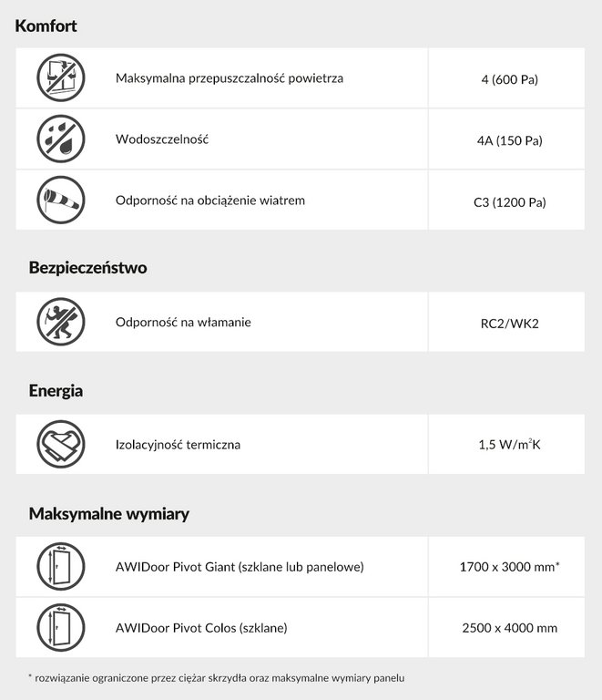602x700 pixels.
Task: Click the 1,5 W/m²K value
Action: pyautogui.click(x=509, y=445)
